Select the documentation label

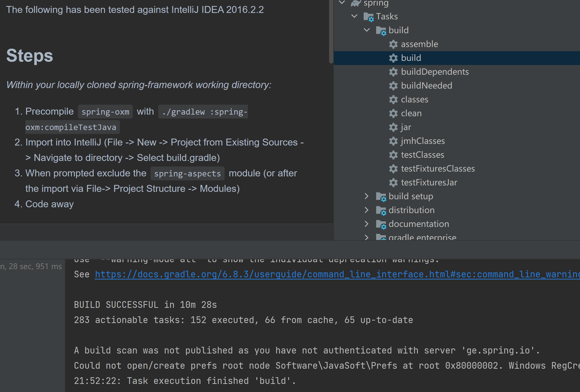point(419,224)
